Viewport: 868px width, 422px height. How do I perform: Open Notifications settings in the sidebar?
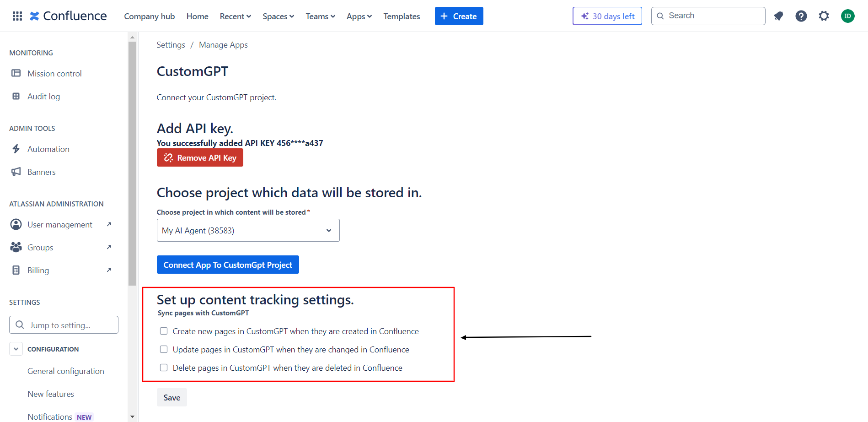point(50,417)
